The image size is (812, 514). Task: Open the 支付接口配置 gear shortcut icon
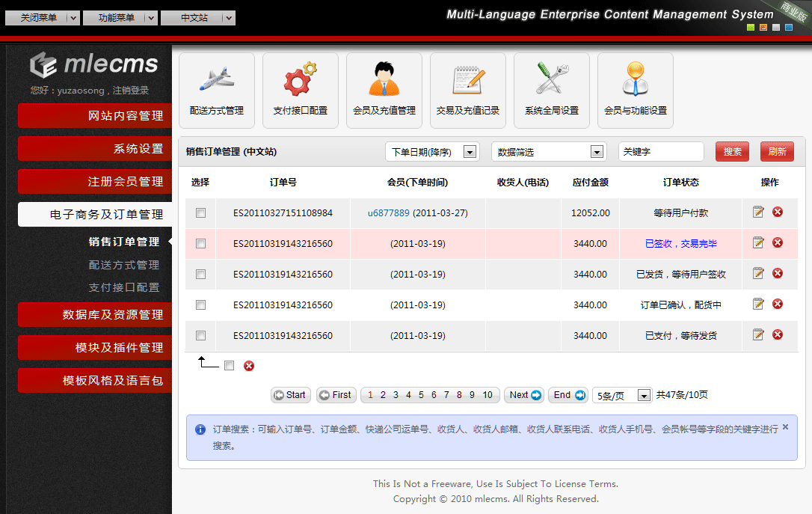pos(301,91)
